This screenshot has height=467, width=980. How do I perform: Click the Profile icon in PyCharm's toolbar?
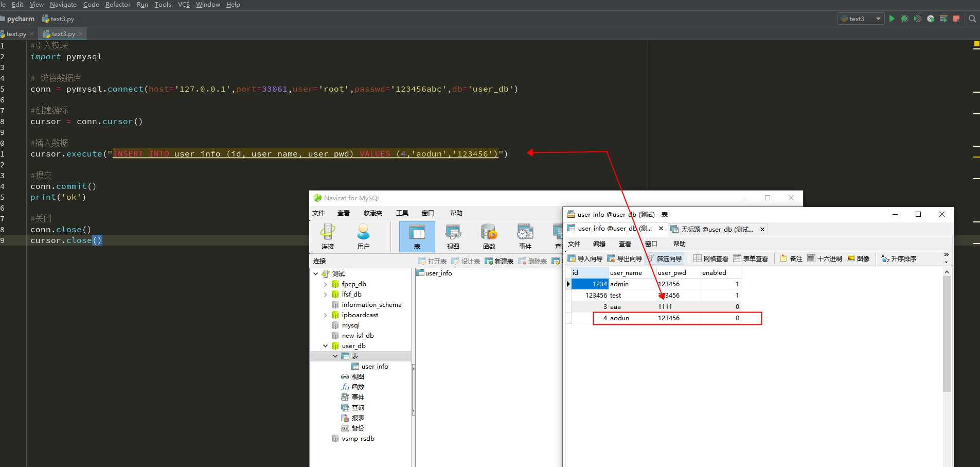tap(931, 19)
